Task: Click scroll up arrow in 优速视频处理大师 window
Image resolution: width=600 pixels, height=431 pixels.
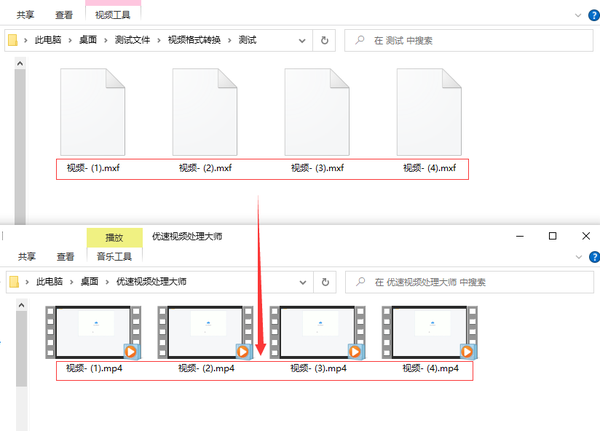Action: coord(21,305)
